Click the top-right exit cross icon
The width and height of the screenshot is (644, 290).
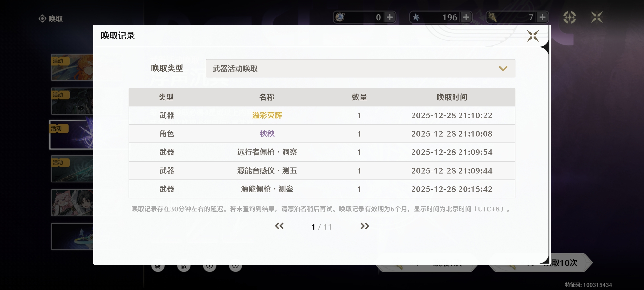[x=597, y=17]
